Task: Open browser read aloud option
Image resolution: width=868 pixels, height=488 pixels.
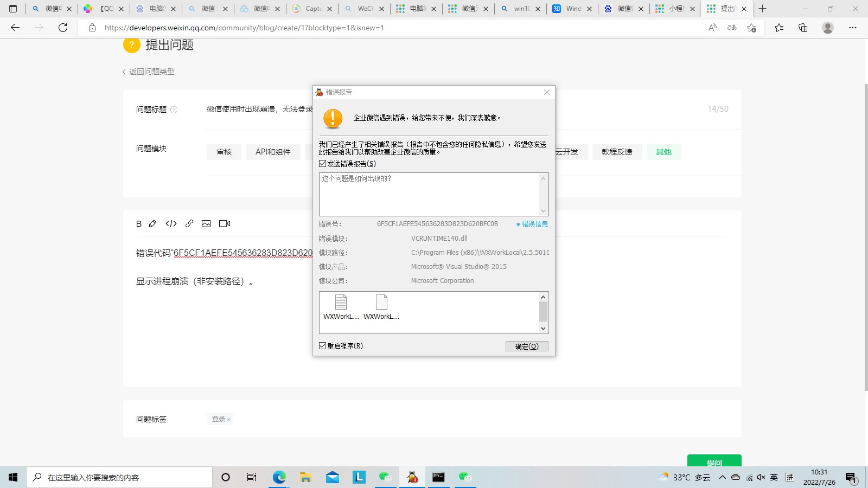Action: (712, 28)
